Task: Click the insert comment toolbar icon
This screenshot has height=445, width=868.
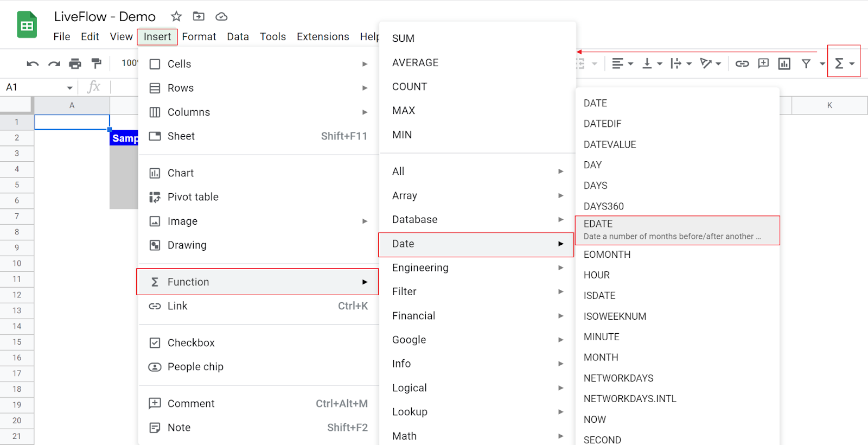Action: click(x=763, y=63)
